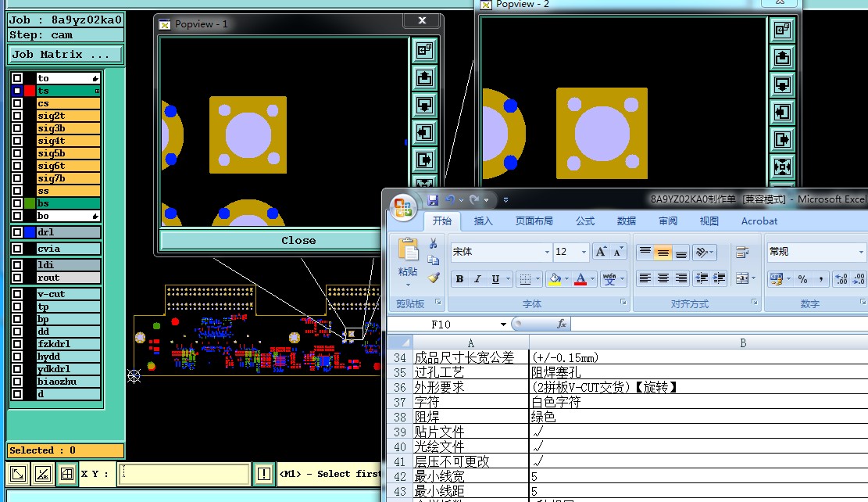This screenshot has height=502, width=868.
Task: Click the Copy icon in clipboard group
Action: click(x=433, y=260)
